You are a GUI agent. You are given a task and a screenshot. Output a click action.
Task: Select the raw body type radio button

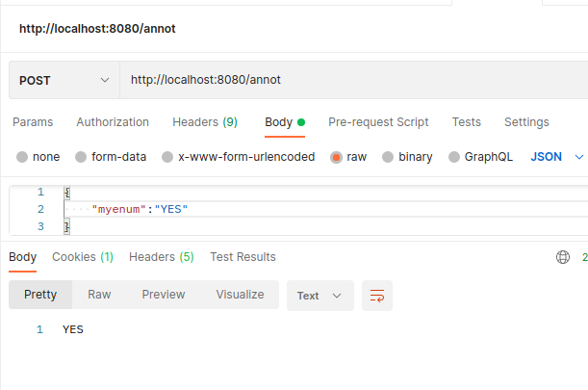pyautogui.click(x=337, y=157)
